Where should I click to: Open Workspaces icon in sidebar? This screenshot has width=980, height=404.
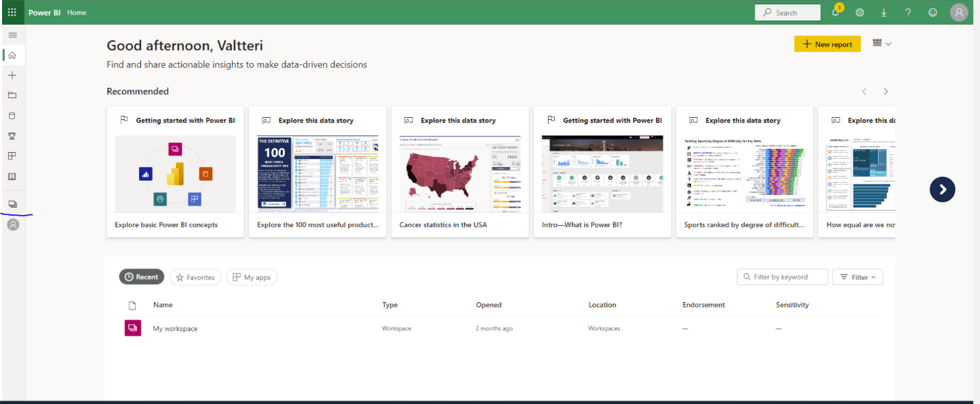pyautogui.click(x=12, y=204)
